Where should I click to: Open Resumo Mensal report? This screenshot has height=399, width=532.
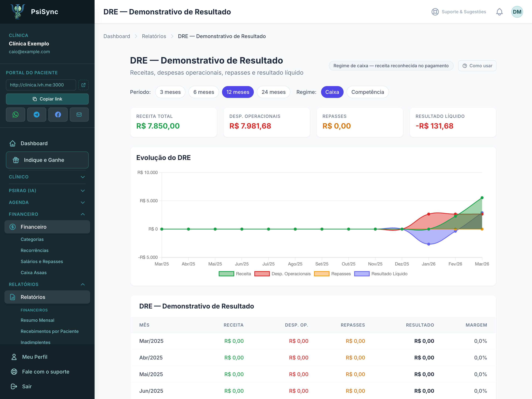[37, 320]
